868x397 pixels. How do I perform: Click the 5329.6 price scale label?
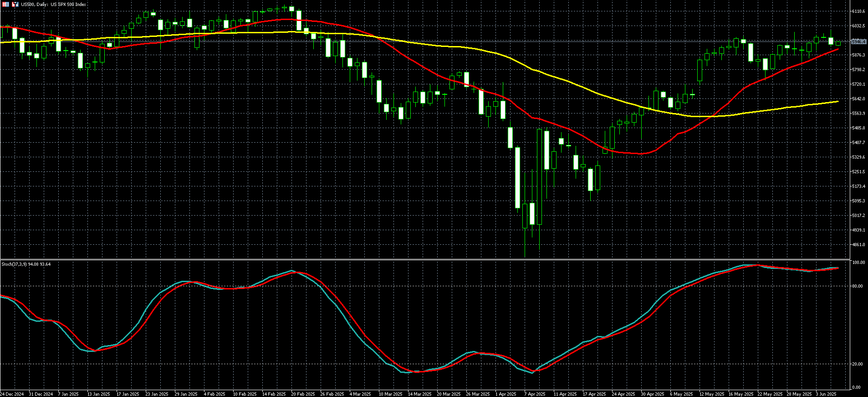[x=858, y=157]
